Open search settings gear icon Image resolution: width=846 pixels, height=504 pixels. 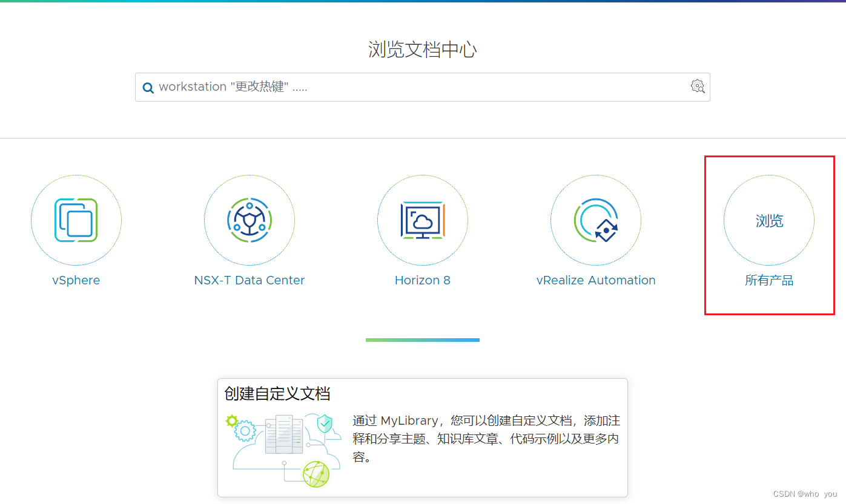click(x=698, y=86)
